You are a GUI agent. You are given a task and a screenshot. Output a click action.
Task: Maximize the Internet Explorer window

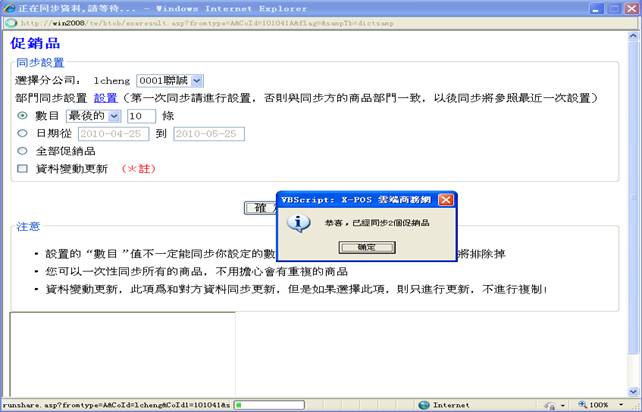614,8
